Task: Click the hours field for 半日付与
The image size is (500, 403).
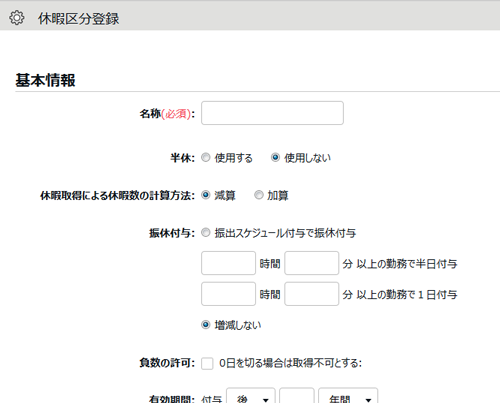Action: coord(228,263)
